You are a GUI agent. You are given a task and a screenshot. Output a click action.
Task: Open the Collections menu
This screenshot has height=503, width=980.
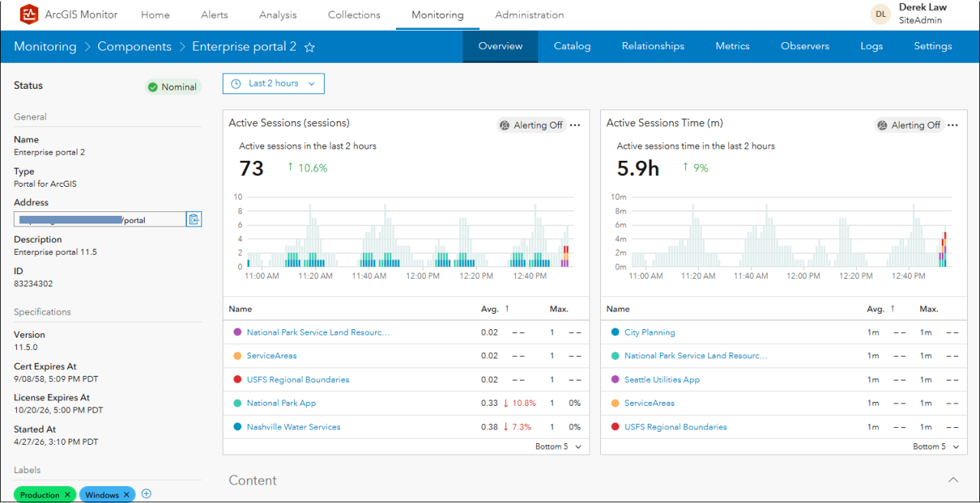(x=354, y=15)
